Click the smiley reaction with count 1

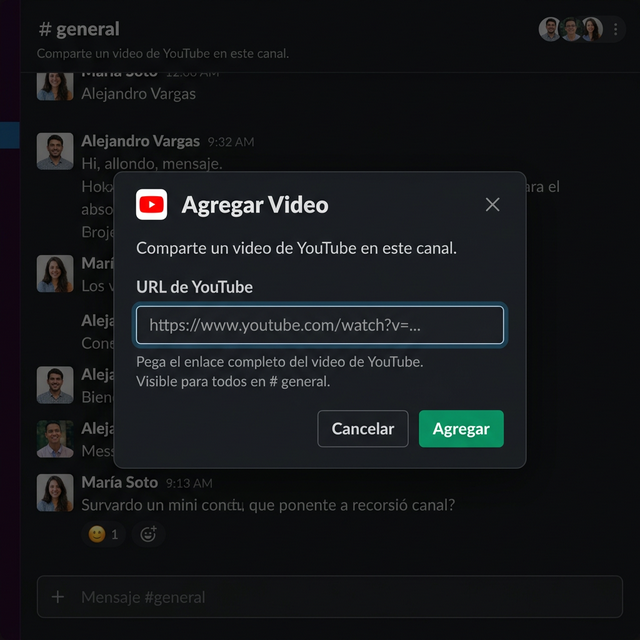(x=103, y=534)
